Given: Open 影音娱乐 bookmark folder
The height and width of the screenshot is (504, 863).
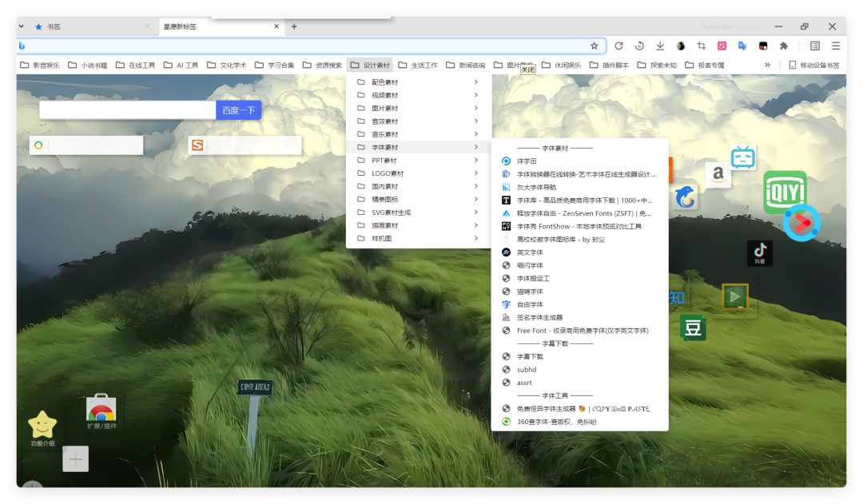Looking at the screenshot, I should pyautogui.click(x=40, y=65).
